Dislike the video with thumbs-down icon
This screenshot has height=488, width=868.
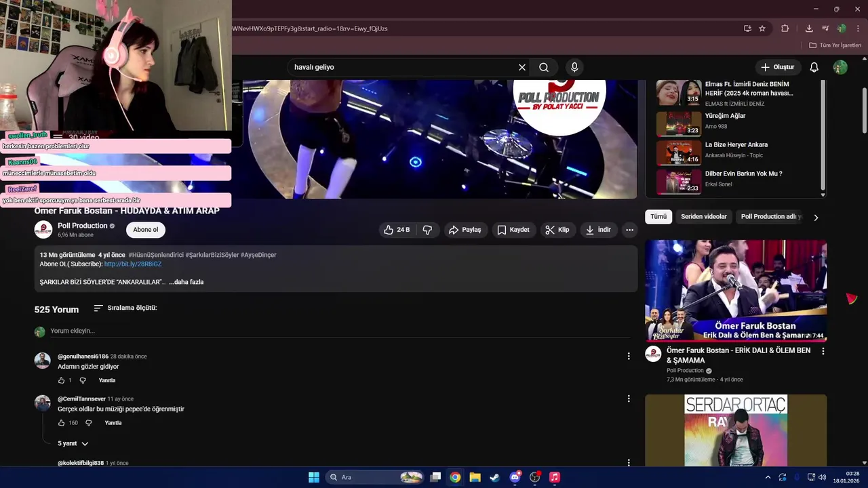427,230
